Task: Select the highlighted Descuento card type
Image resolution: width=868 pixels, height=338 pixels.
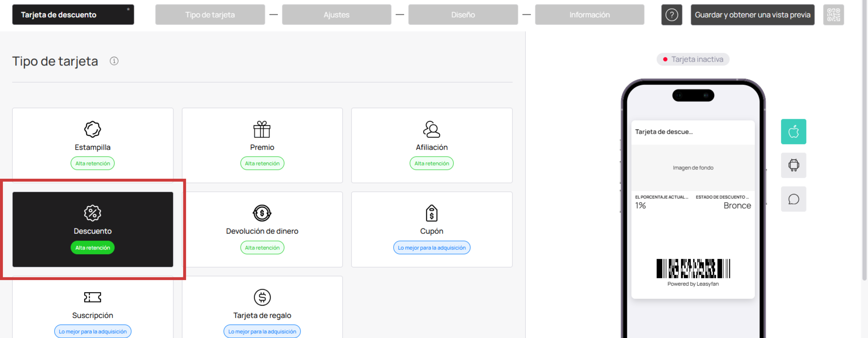Action: (x=93, y=229)
